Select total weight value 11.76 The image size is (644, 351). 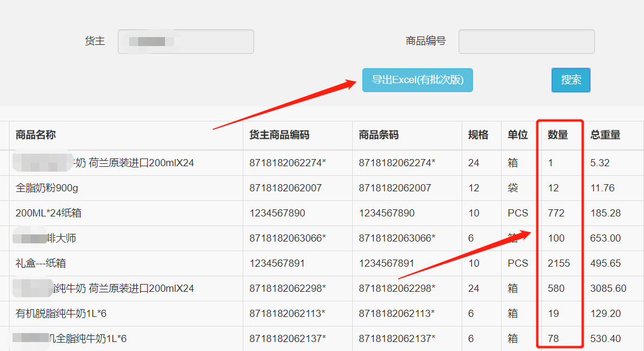(x=603, y=188)
